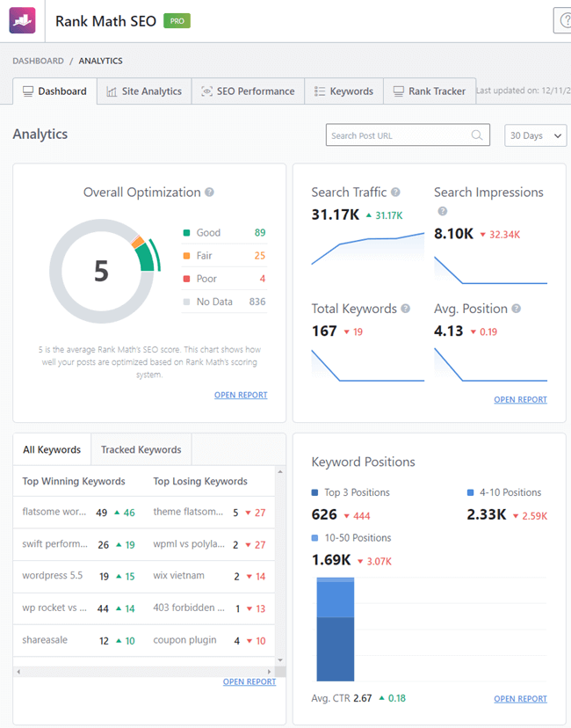Click the 10-50 Positions legend swatch
Image resolution: width=571 pixels, height=728 pixels.
click(315, 537)
